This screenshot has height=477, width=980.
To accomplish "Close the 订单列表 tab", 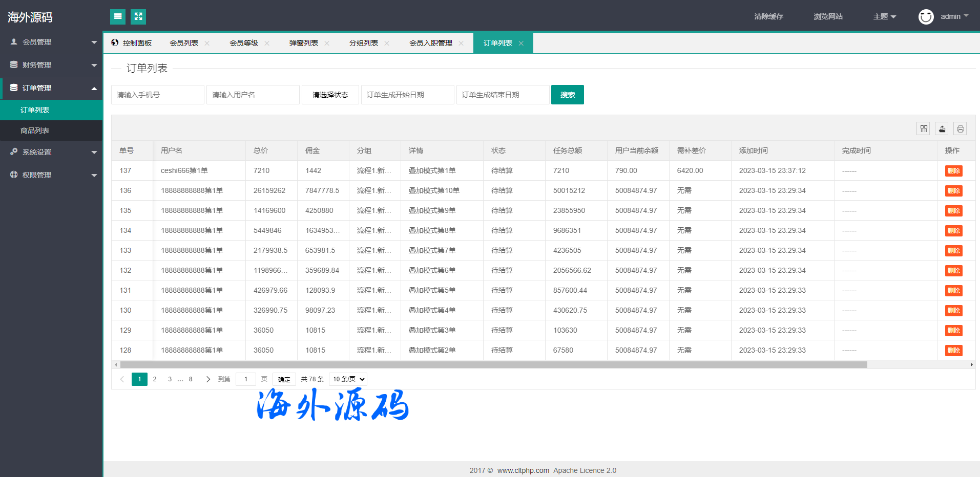I will (x=521, y=44).
